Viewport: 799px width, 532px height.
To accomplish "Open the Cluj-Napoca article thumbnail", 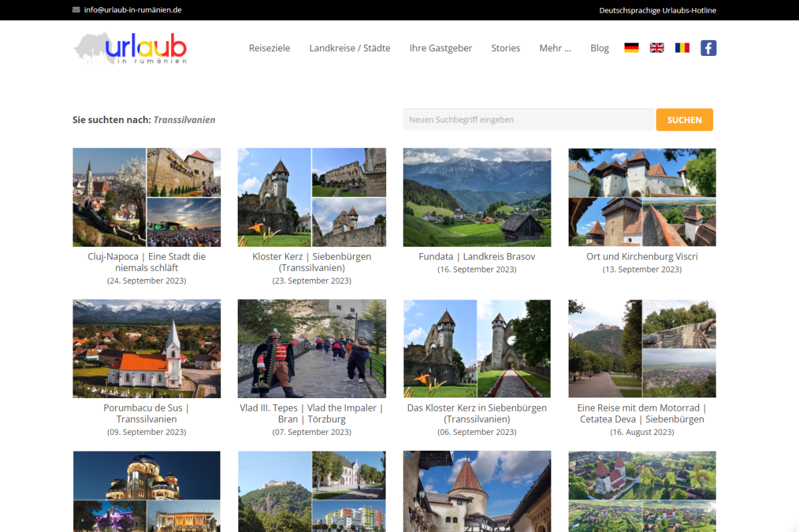I will (146, 197).
